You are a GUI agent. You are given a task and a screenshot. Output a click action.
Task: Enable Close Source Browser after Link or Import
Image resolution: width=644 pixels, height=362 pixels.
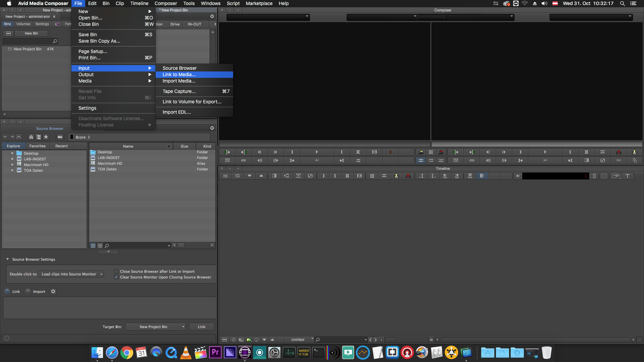coord(116,271)
